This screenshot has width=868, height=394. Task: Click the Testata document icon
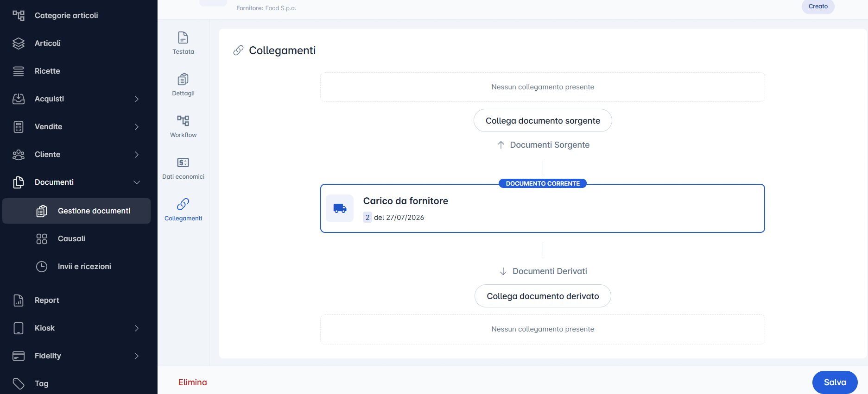click(183, 38)
